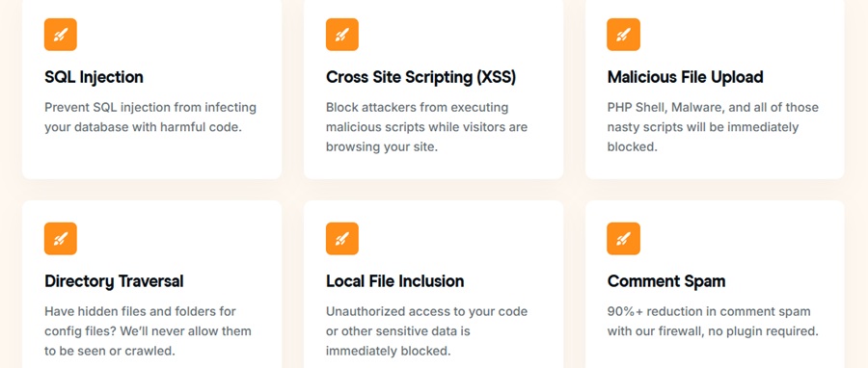Click the text 'immediately blocked.' under Local File Inclusion
The image size is (868, 368).
389,352
